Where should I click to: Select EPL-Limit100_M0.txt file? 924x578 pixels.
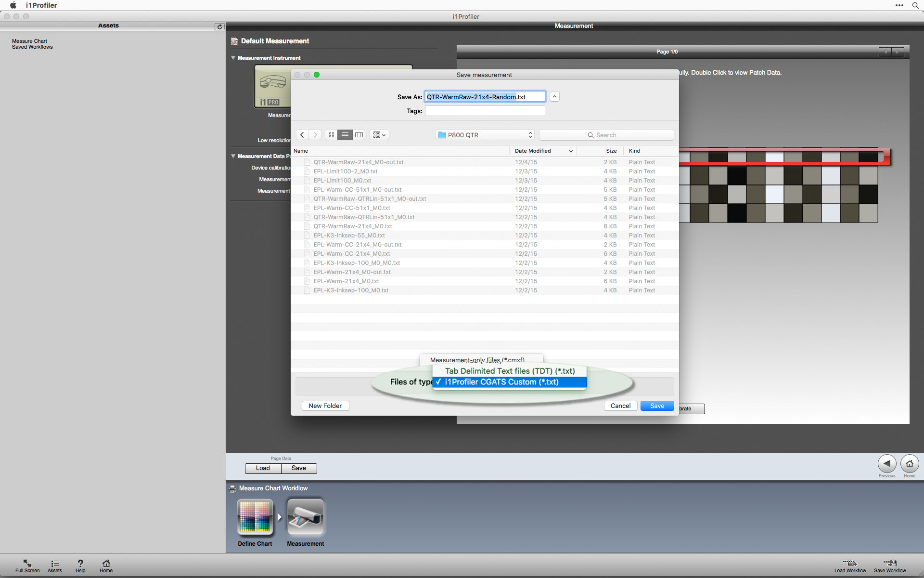(x=485, y=181)
